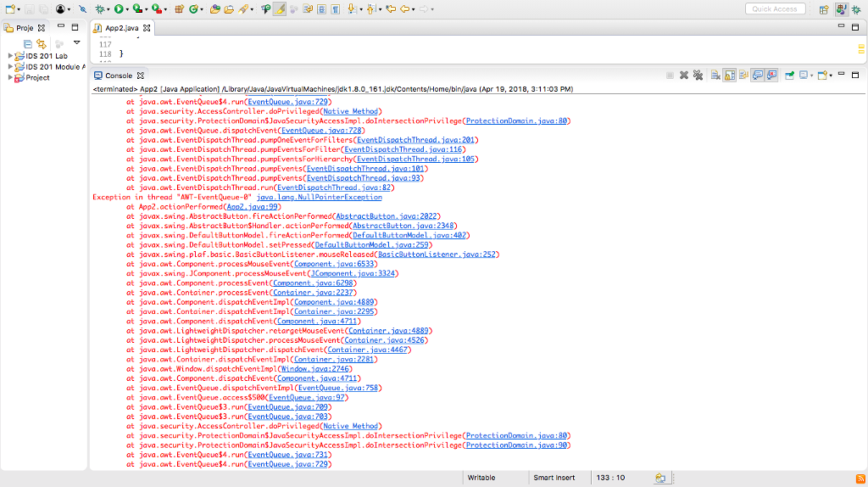Expand the IDS 201 Lab project

pyautogui.click(x=11, y=56)
